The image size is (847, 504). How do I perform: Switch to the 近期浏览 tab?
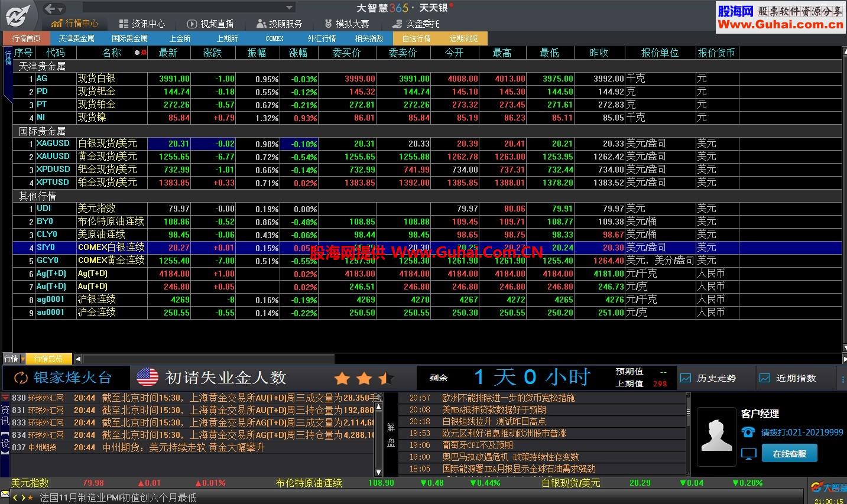click(463, 38)
